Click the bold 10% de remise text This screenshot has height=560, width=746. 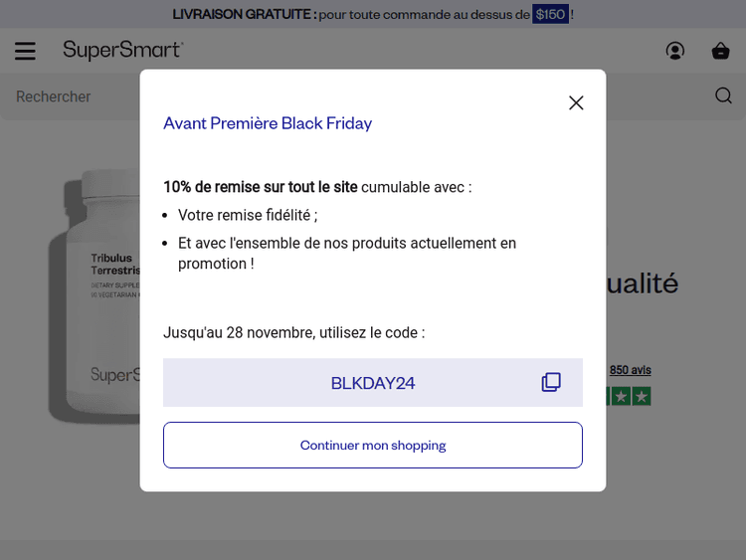pyautogui.click(x=260, y=187)
